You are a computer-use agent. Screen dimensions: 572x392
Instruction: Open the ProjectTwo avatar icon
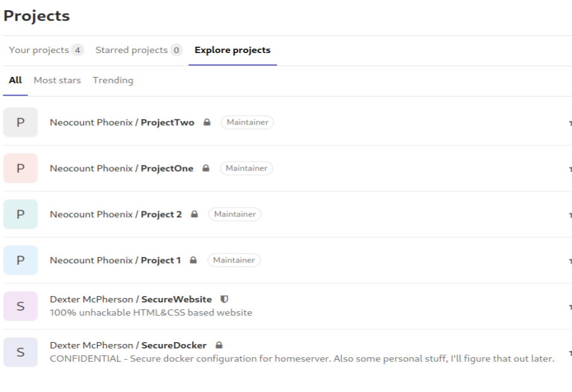[20, 122]
